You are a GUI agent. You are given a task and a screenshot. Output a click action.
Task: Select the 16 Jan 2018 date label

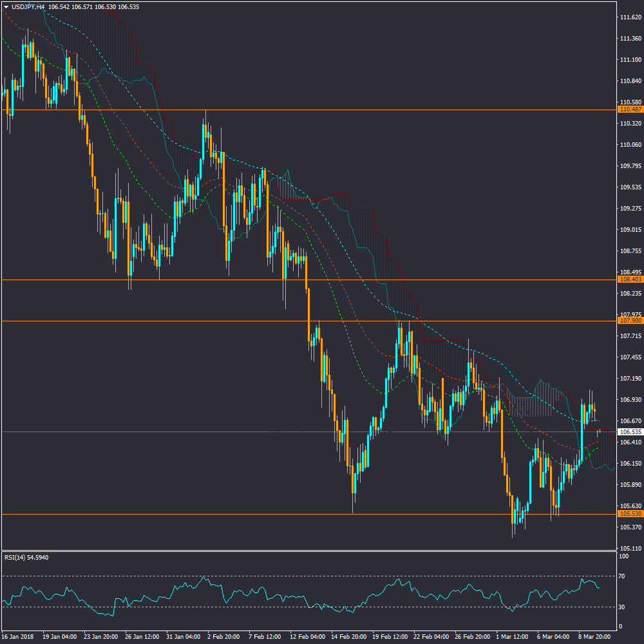point(19,636)
